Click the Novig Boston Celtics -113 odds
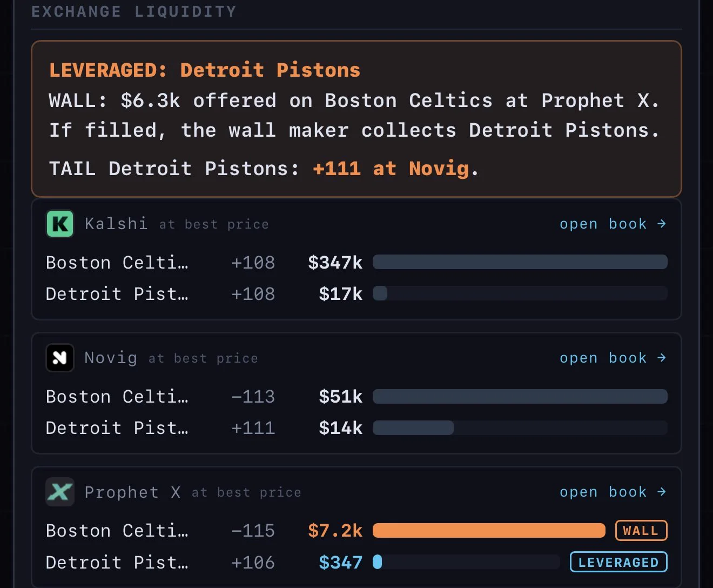This screenshot has height=588, width=713. coord(253,397)
